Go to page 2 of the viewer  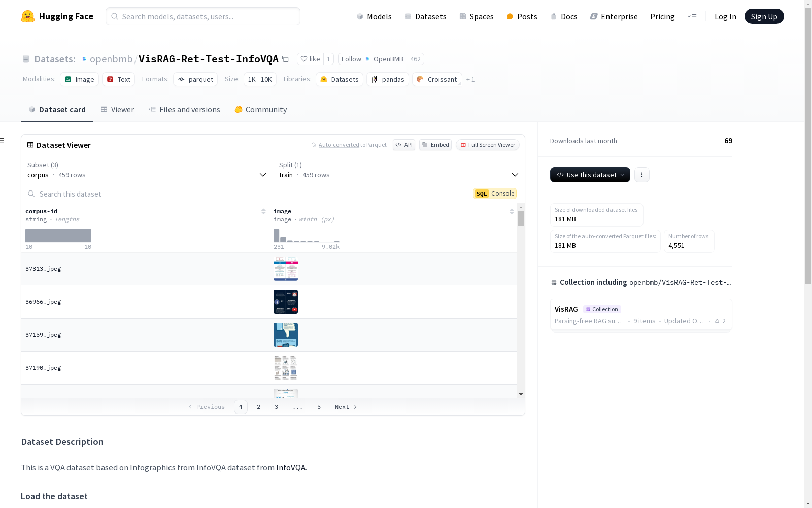click(x=259, y=407)
